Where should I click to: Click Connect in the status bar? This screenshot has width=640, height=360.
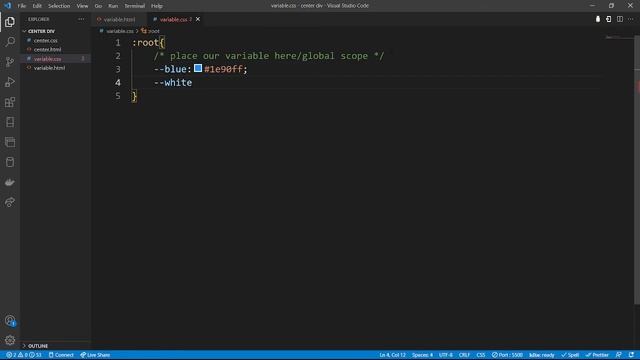(61, 355)
